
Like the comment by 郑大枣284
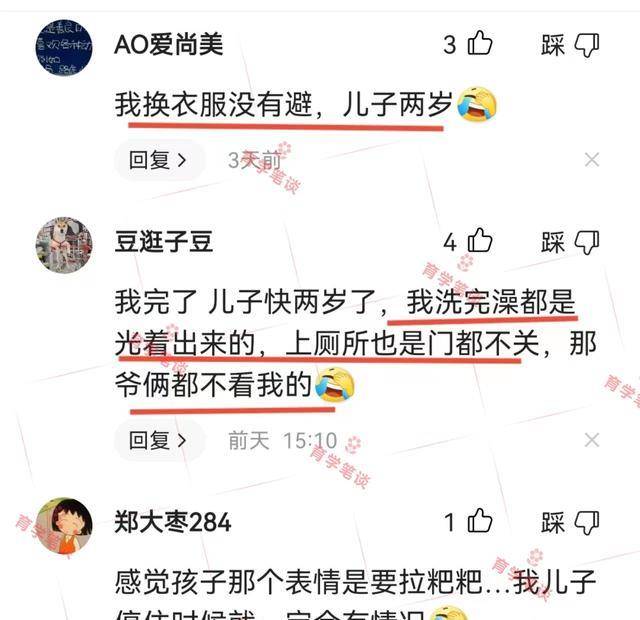coord(480,521)
